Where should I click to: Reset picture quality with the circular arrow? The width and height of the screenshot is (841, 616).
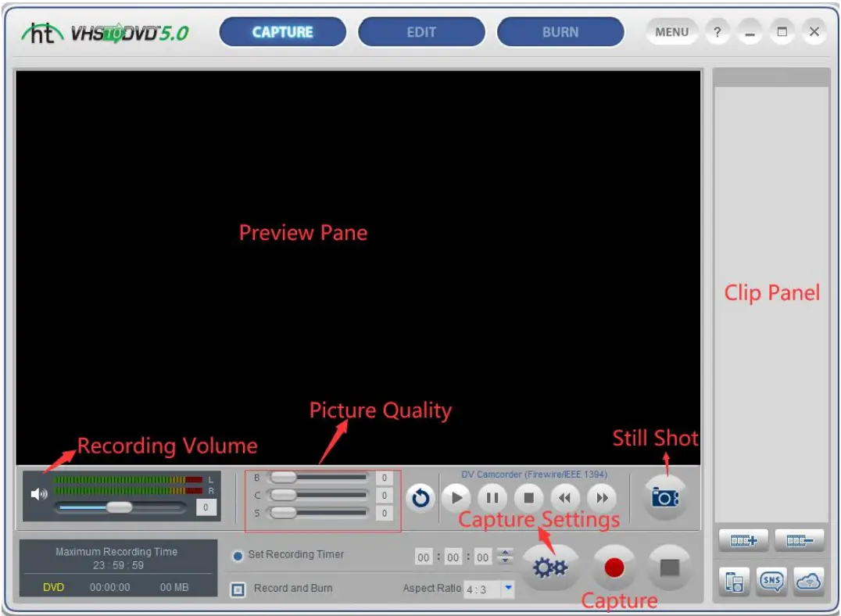pos(420,499)
